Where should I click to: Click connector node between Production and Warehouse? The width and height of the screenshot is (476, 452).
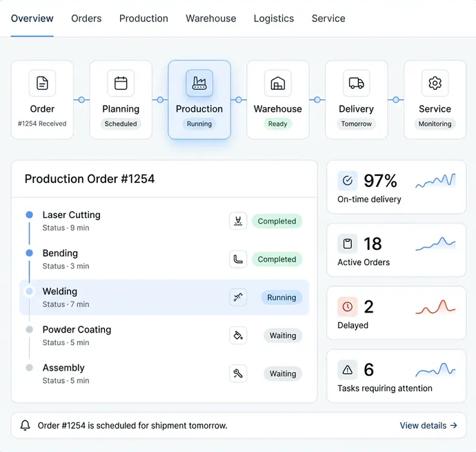pyautogui.click(x=239, y=99)
